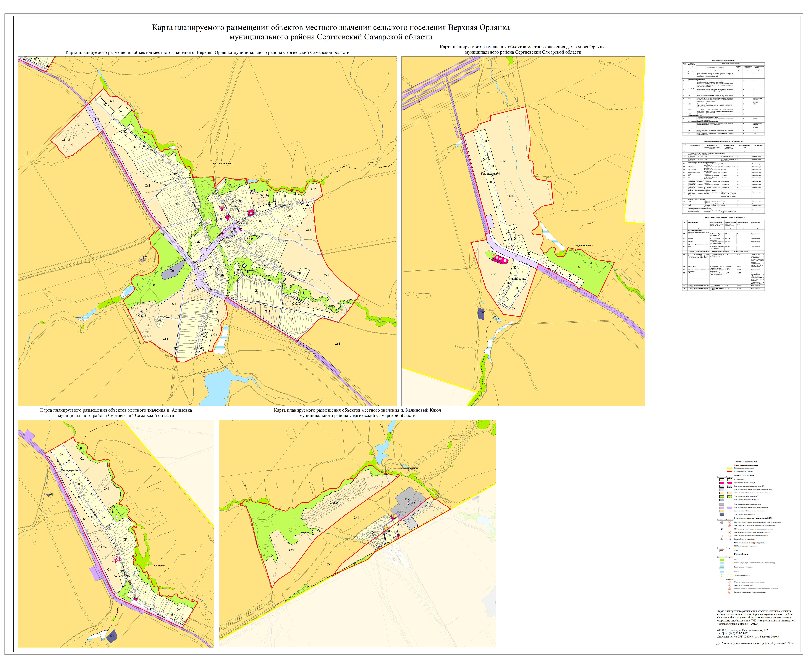Click the 'Параметры функциональных зон' table title
The width and height of the screenshot is (812, 668).
pos(723,60)
